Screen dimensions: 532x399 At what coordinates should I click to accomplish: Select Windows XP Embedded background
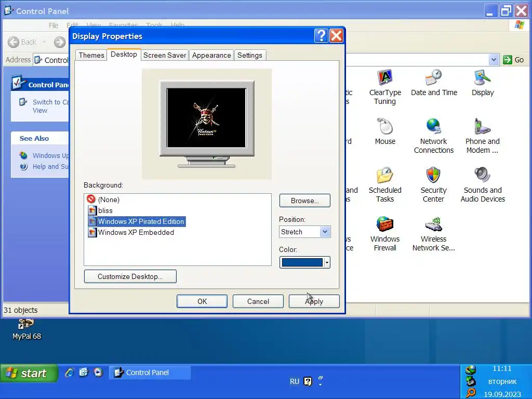click(x=131, y=232)
